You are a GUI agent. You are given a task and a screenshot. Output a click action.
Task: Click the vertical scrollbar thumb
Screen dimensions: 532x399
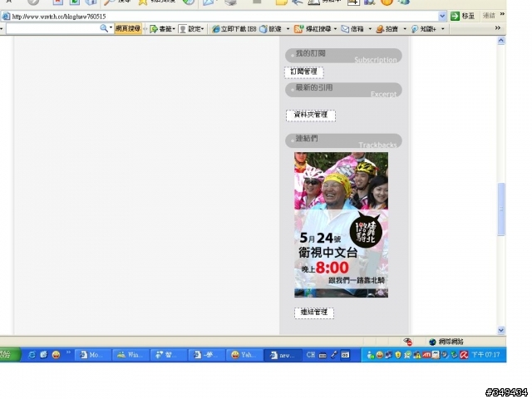(501, 209)
